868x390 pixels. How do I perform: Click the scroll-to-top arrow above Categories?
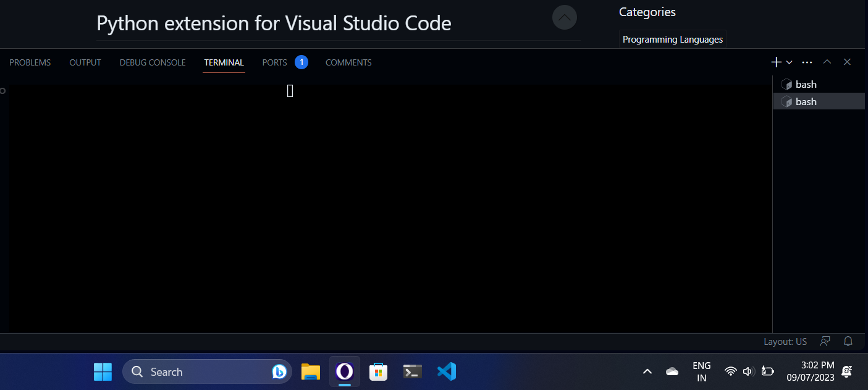(564, 17)
